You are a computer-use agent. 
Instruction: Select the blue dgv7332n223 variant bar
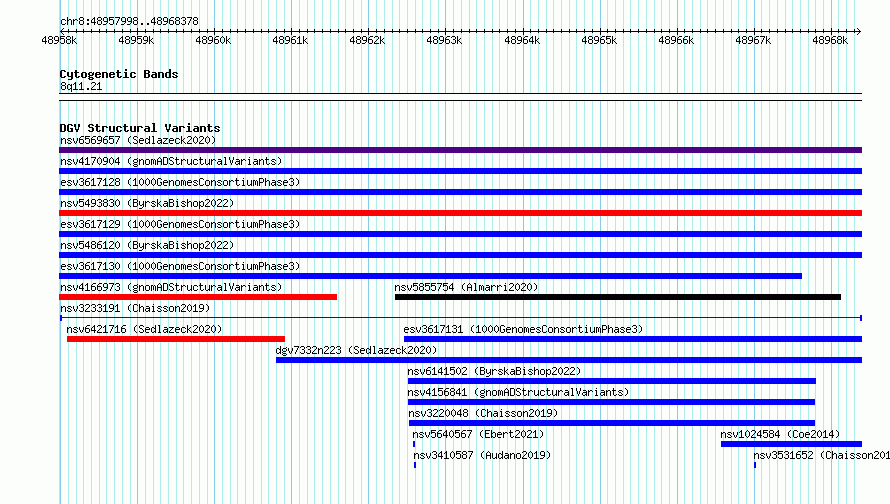[569, 360]
